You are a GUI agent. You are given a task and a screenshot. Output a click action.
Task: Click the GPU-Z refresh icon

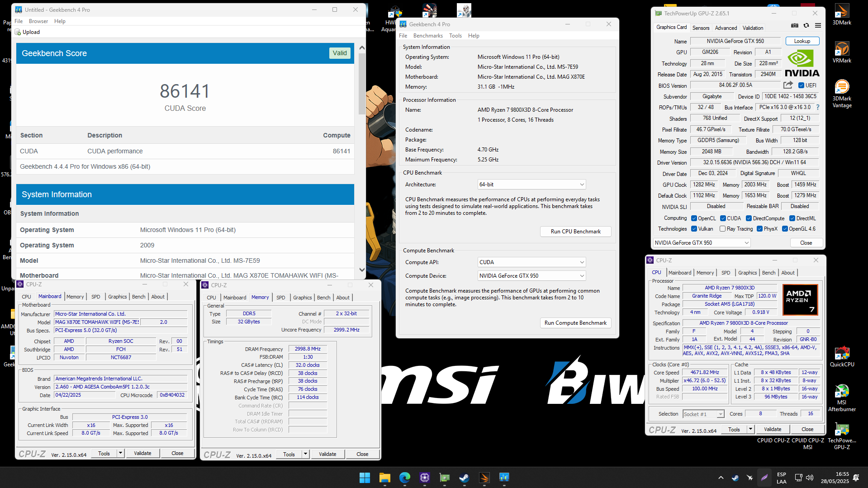click(x=806, y=26)
